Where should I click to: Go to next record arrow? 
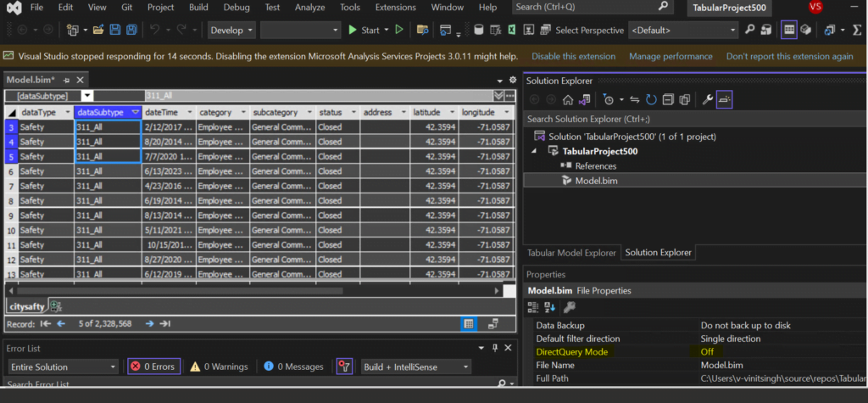click(x=149, y=324)
